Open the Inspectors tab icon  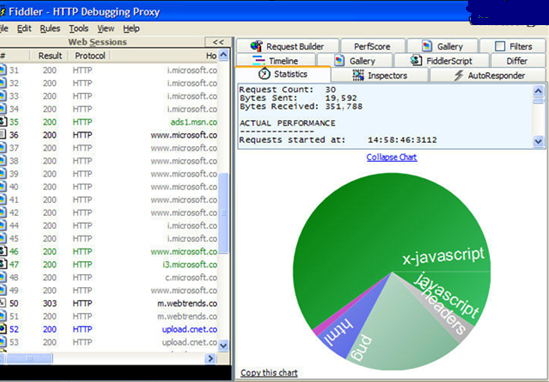(358, 75)
